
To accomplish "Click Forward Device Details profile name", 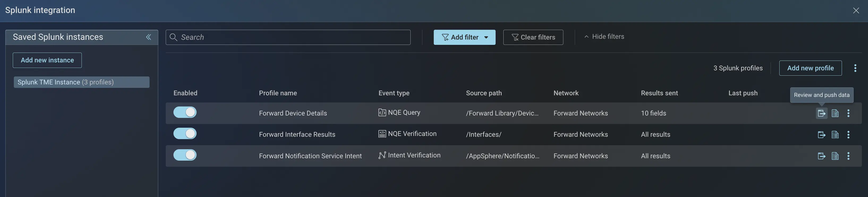I will (293, 113).
